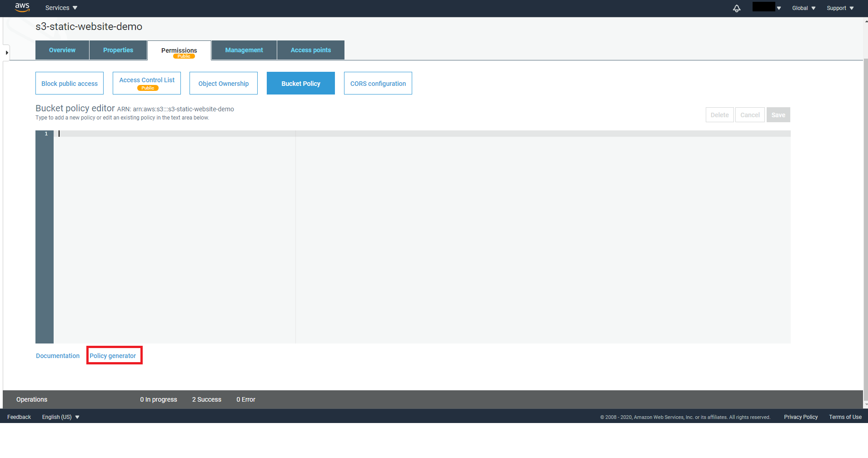Open the Documentation link

point(58,356)
